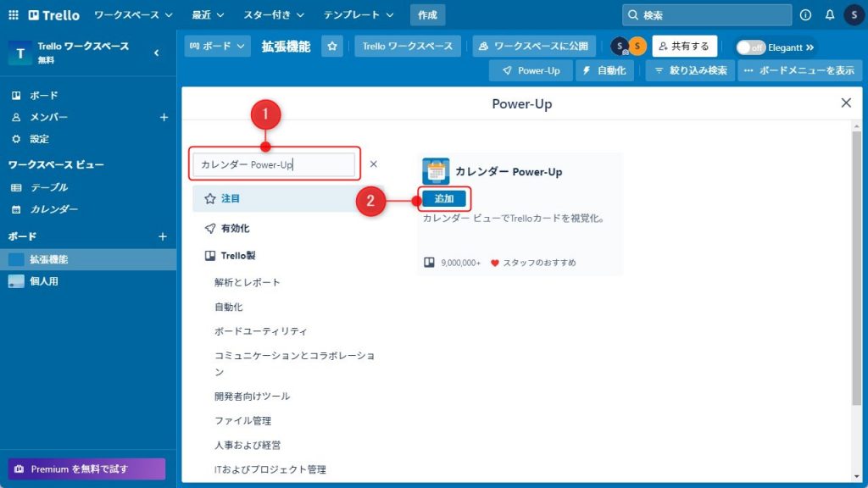
Task: Select the 開発者向けツール category
Action: click(252, 396)
